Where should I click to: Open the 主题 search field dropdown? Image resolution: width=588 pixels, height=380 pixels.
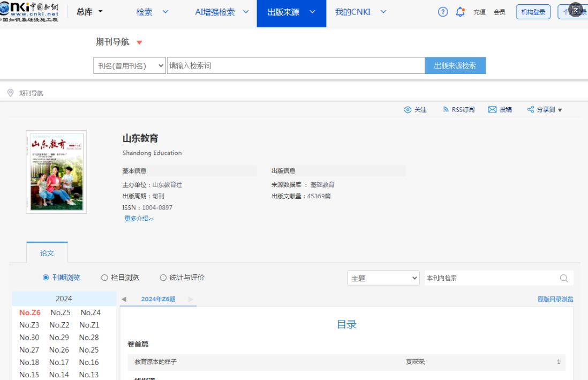click(x=383, y=278)
